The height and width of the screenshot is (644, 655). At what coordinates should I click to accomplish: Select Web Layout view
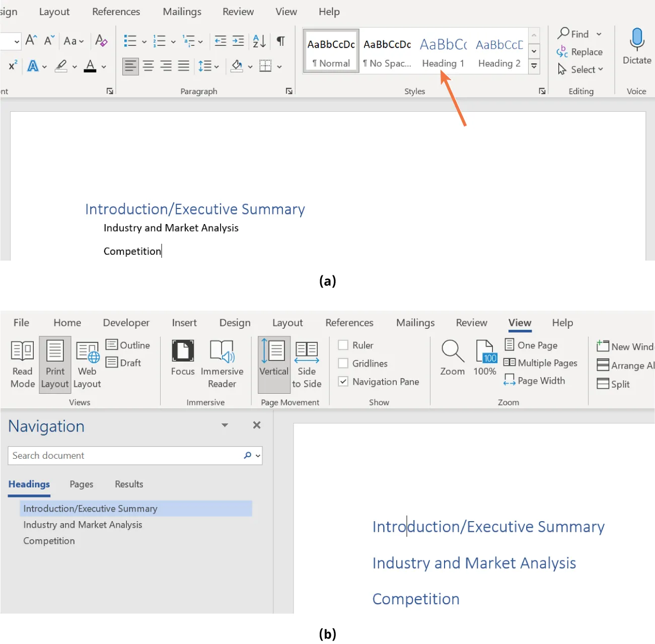pyautogui.click(x=87, y=363)
